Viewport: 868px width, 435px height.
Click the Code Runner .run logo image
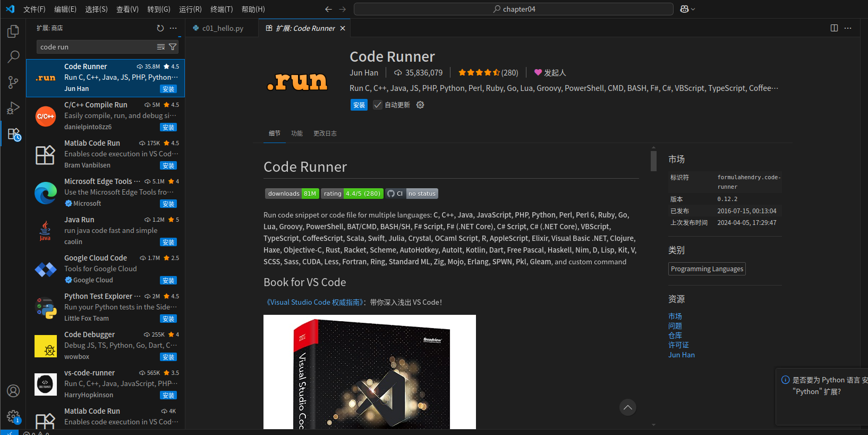pyautogui.click(x=297, y=81)
